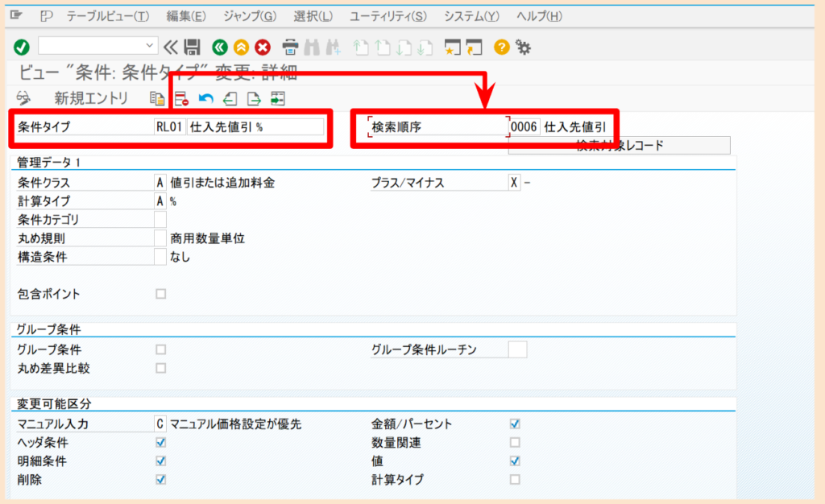Click the 計算タイプ field with A
The height and width of the screenshot is (504, 825).
[160, 201]
